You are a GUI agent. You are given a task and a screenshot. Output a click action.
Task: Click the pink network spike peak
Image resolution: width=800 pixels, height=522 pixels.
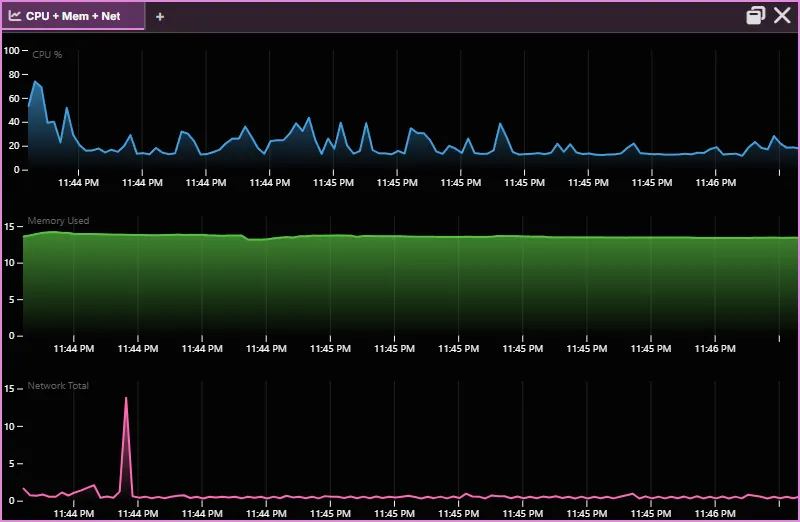[x=126, y=398]
